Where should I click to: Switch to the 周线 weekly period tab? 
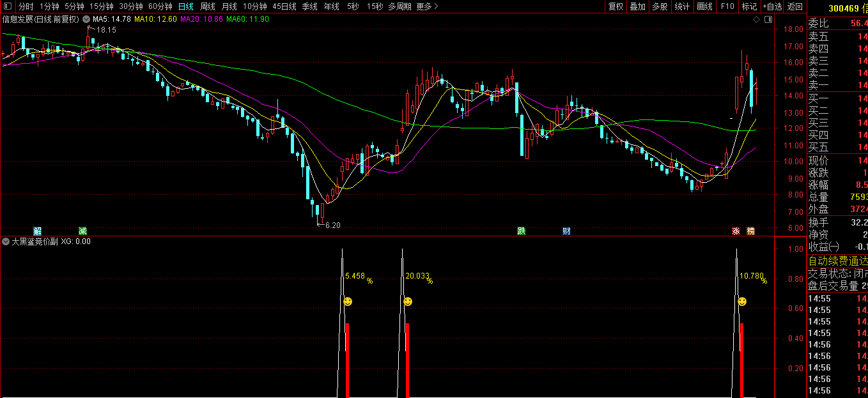208,6
